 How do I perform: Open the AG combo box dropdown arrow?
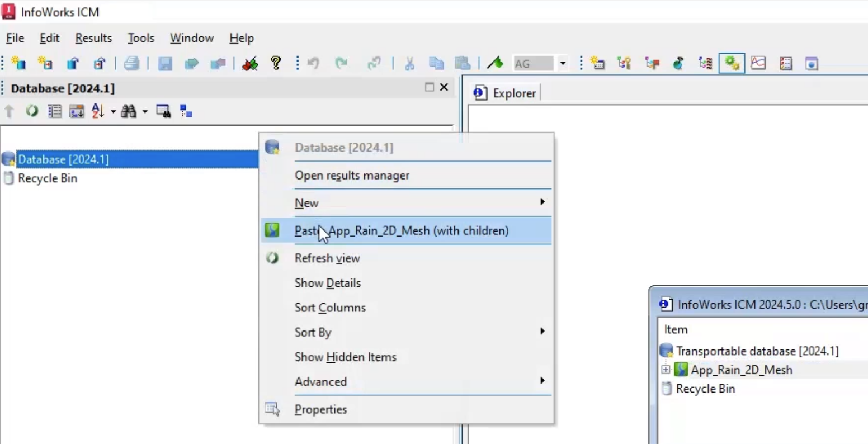coord(563,64)
